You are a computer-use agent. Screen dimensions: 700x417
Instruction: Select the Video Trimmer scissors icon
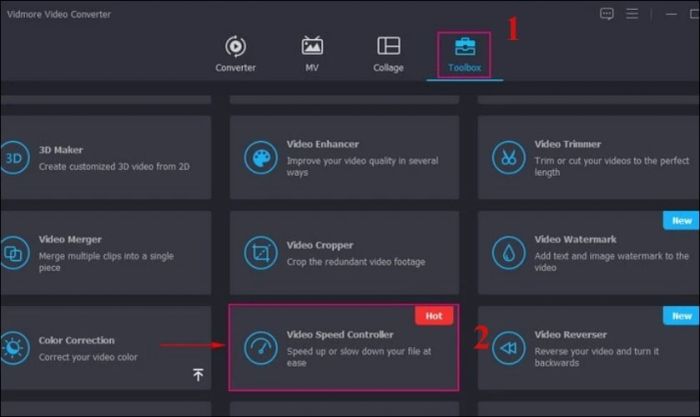point(509,157)
